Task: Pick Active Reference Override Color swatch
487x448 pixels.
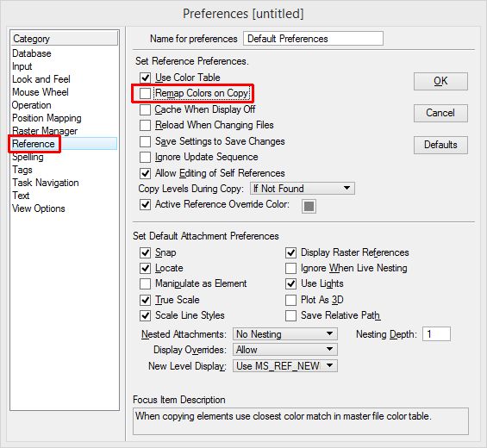Action: pos(309,206)
